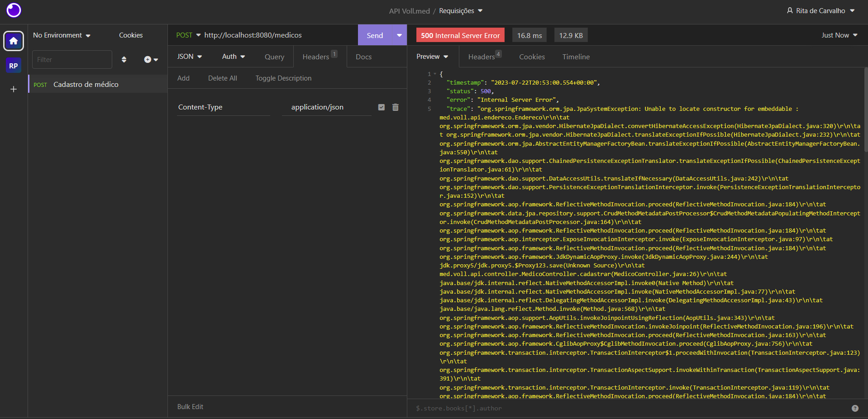Send the request

[x=375, y=35]
